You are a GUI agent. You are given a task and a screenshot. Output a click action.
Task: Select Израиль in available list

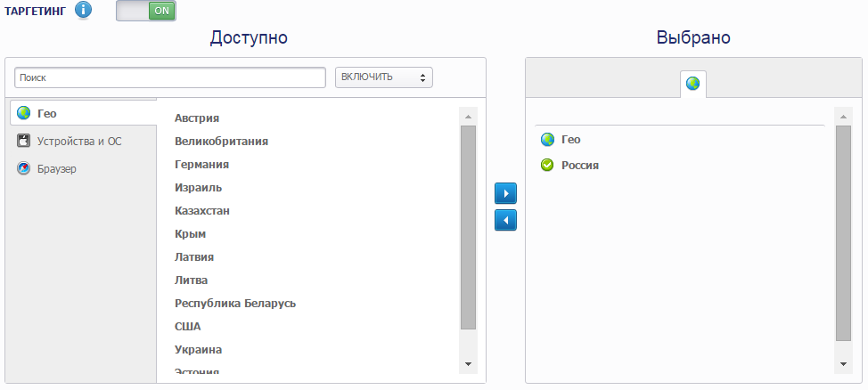click(198, 188)
